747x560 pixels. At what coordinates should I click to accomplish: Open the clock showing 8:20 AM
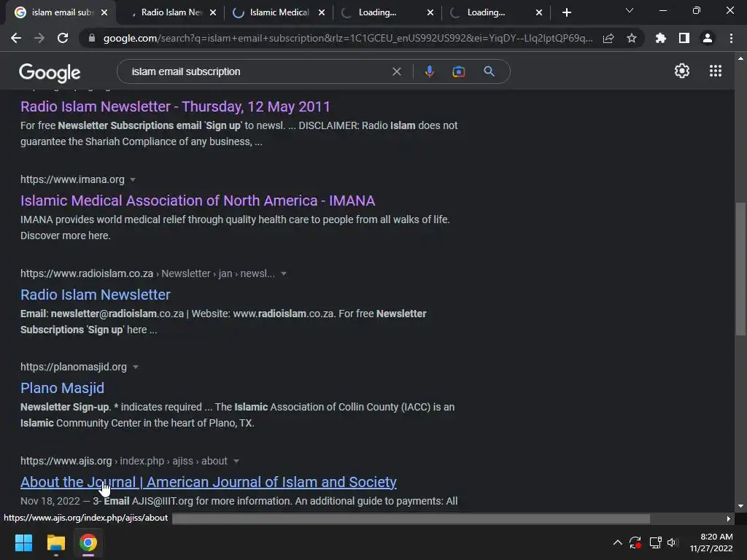tap(711, 542)
